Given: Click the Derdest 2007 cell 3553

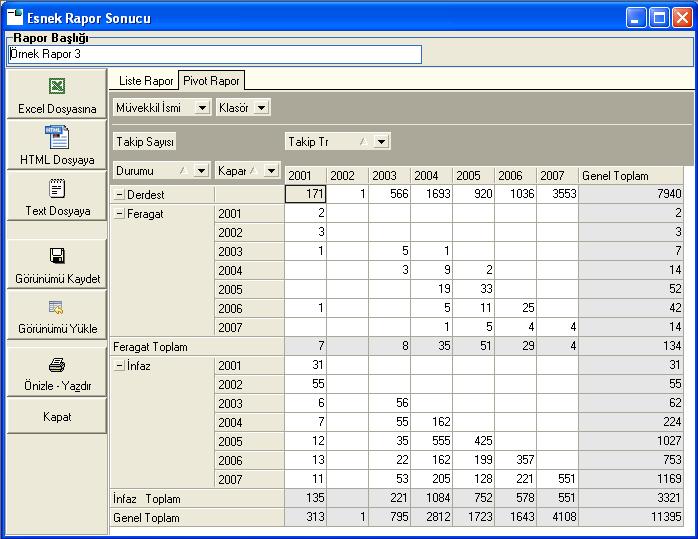Looking at the screenshot, I should coord(557,194).
